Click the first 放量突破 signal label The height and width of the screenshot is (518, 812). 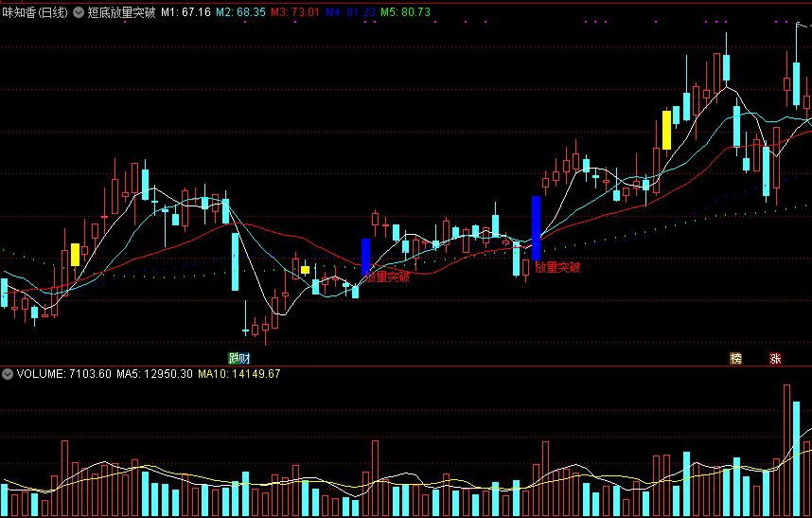388,277
